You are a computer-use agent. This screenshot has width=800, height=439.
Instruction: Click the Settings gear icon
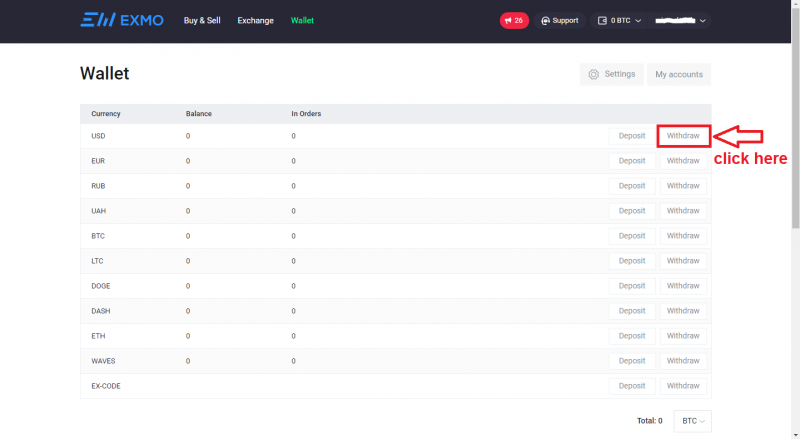click(594, 74)
